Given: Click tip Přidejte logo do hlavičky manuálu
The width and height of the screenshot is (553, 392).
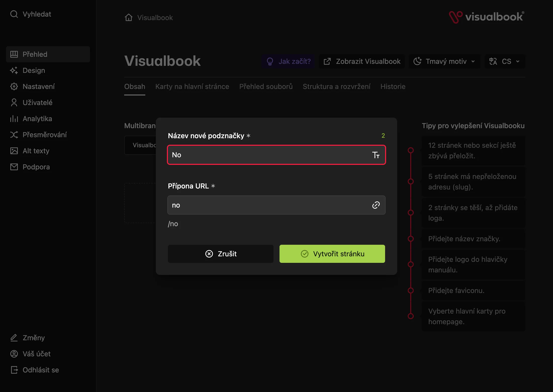Looking at the screenshot, I should click(x=474, y=265).
